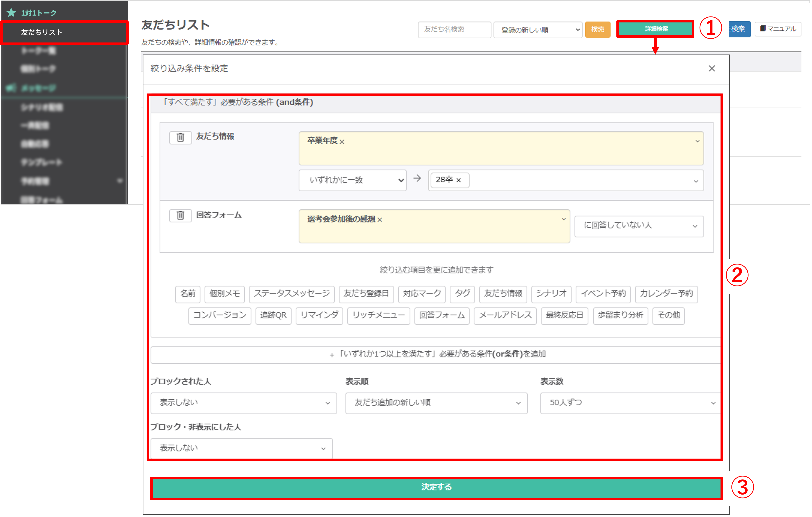Remove 選考会参加後の感想 tag via x
This screenshot has width=812, height=517.
click(380, 220)
